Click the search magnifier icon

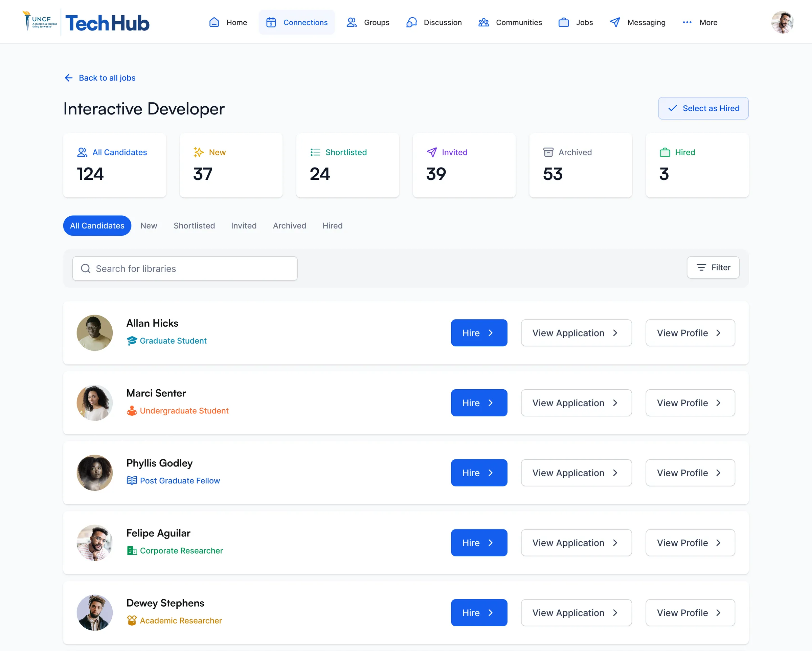[86, 268]
